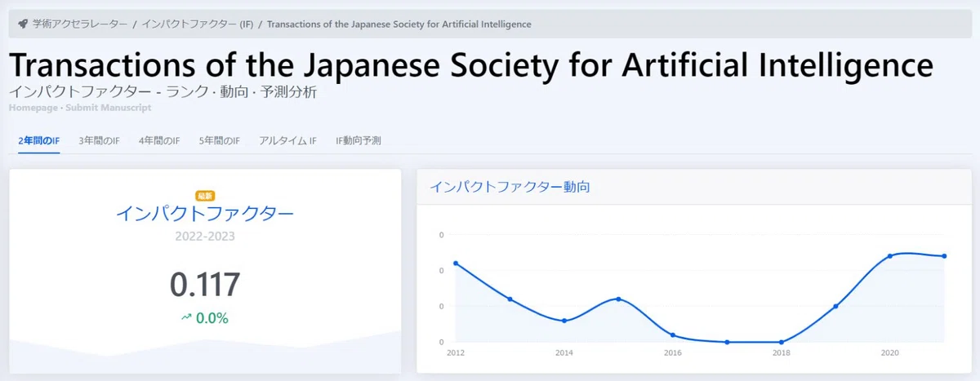Open the 5年間のIF tab
980x381 pixels.
point(220,140)
